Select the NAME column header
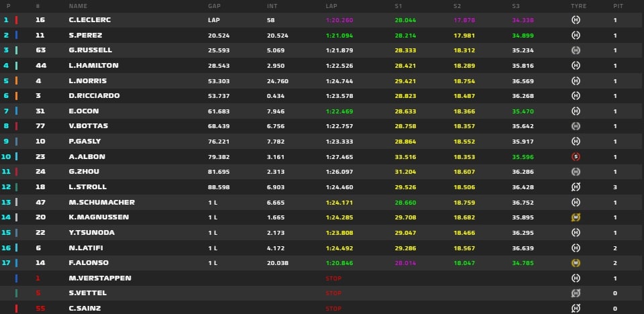This screenshot has width=644, height=314. click(x=78, y=6)
